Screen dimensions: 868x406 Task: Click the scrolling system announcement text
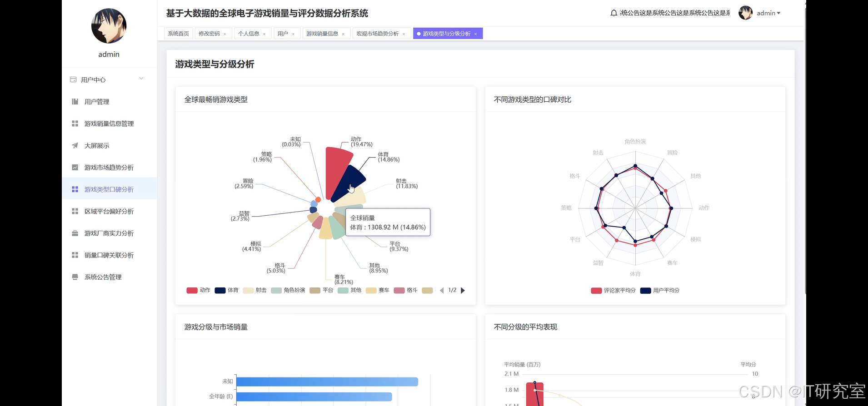point(675,13)
